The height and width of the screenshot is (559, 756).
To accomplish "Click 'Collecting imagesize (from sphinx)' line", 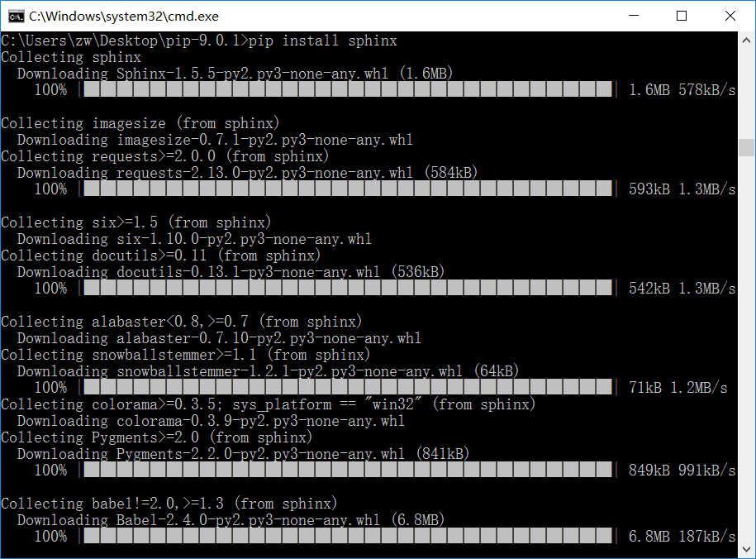I will coord(140,123).
